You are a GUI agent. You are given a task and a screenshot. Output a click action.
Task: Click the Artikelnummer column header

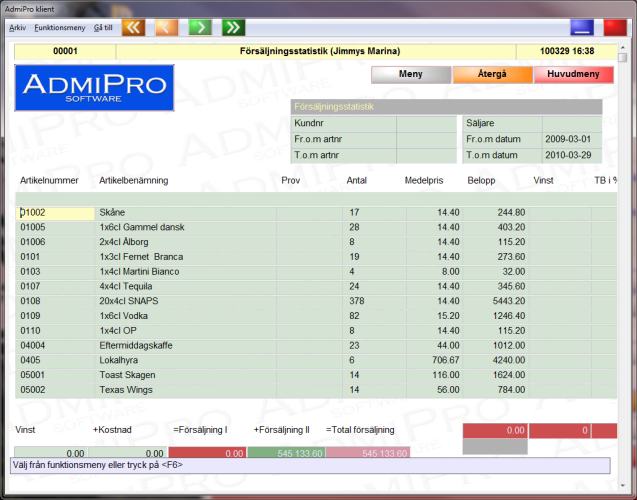click(x=49, y=181)
